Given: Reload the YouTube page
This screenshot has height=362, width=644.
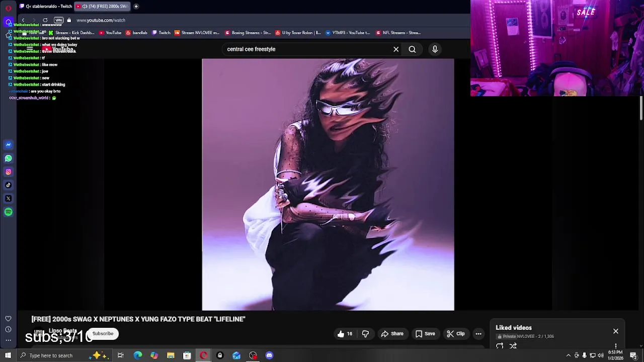Looking at the screenshot, I should pyautogui.click(x=45, y=20).
